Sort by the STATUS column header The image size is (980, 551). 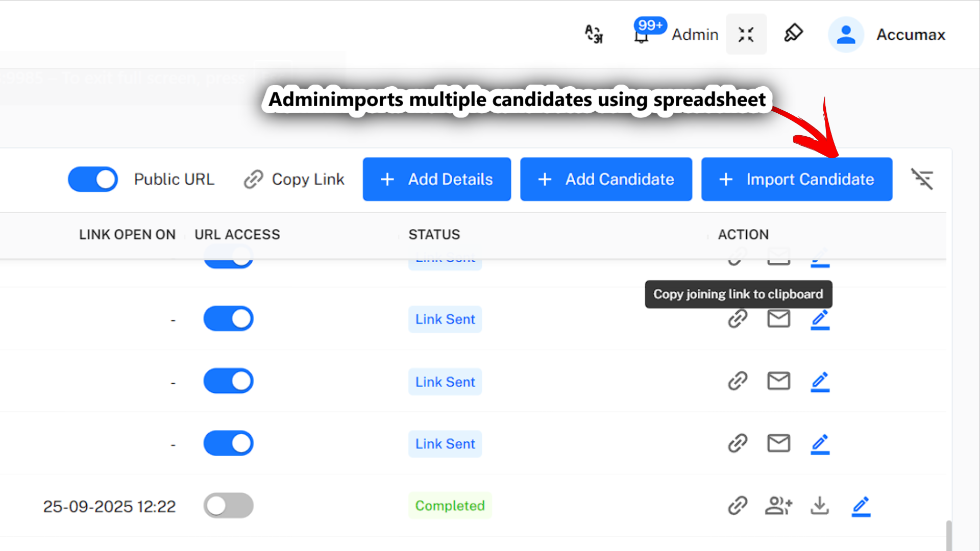(x=434, y=235)
